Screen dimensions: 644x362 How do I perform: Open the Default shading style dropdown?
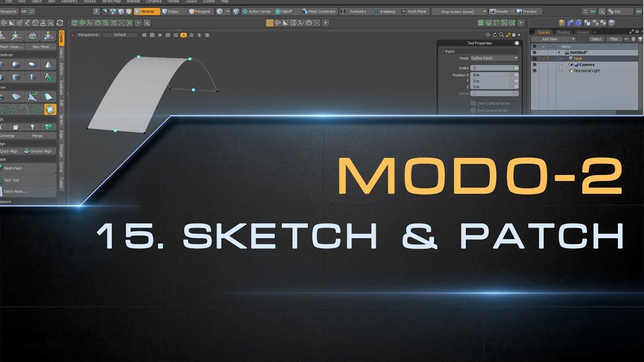click(120, 35)
